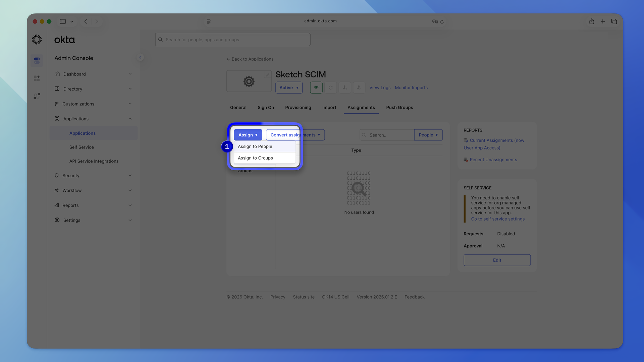Click the second user icon button before View Logs
The height and width of the screenshot is (362, 644).
tap(359, 87)
